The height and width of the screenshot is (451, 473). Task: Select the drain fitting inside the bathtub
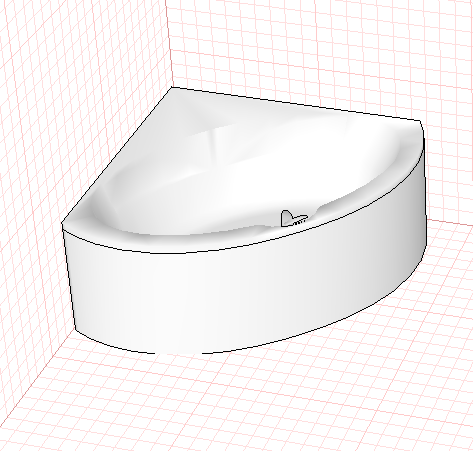click(x=293, y=218)
